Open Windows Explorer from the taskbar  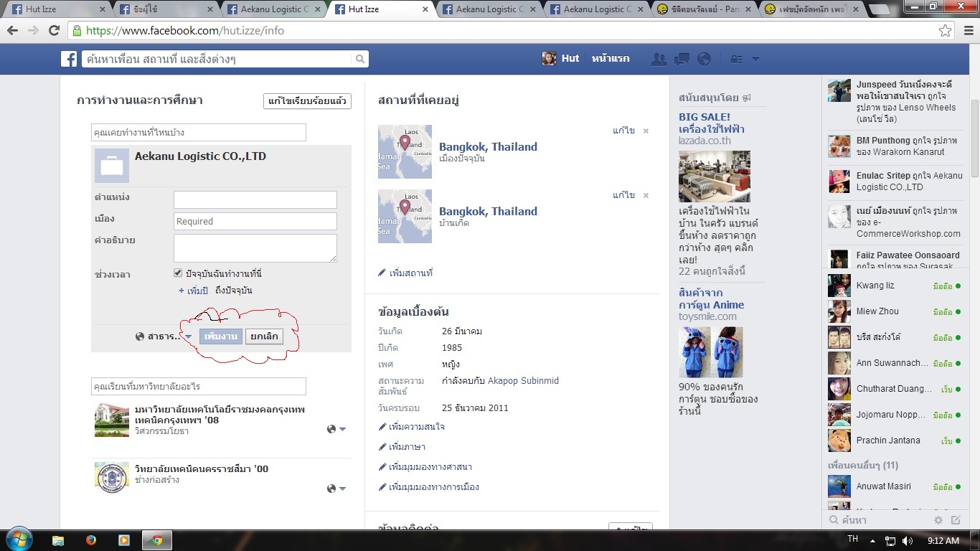click(x=58, y=540)
